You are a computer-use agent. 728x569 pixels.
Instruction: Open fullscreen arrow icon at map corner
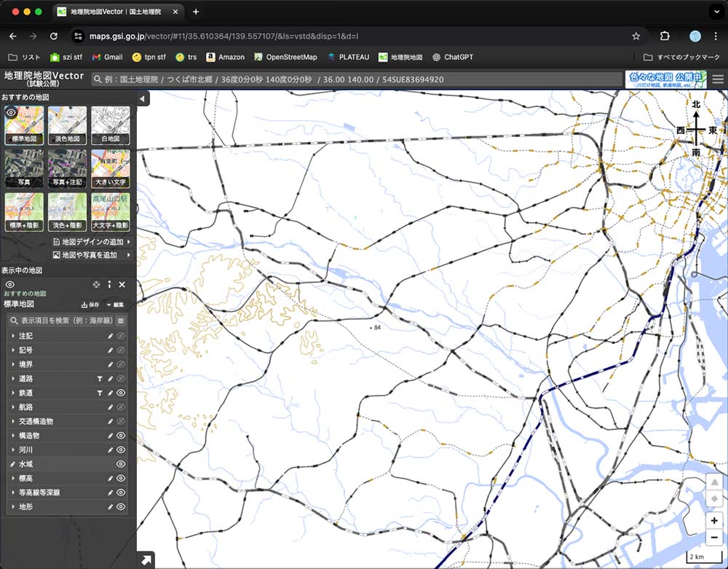tap(146, 560)
